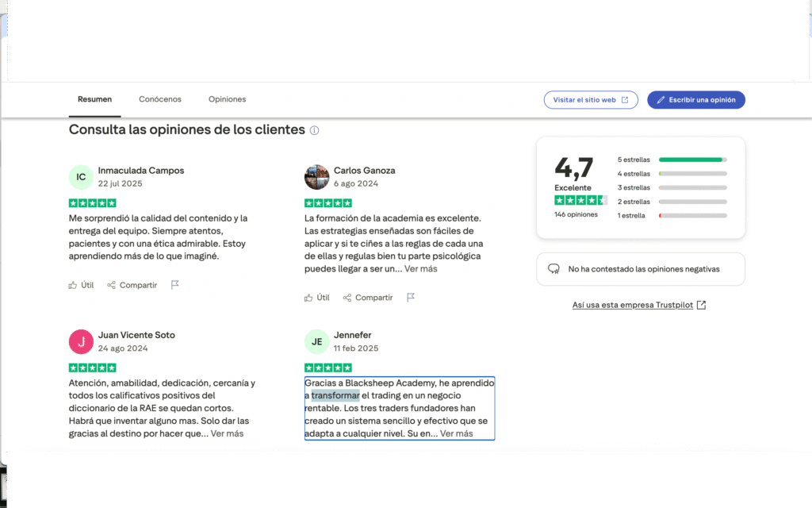Image resolution: width=812 pixels, height=508 pixels.
Task: Open Carlos Ganoza profile photo
Action: pos(317,177)
